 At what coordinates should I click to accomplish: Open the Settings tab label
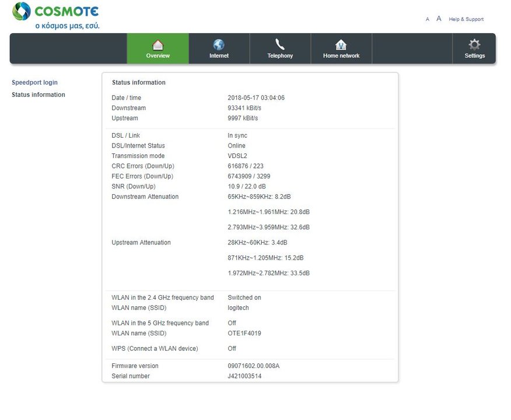point(474,56)
